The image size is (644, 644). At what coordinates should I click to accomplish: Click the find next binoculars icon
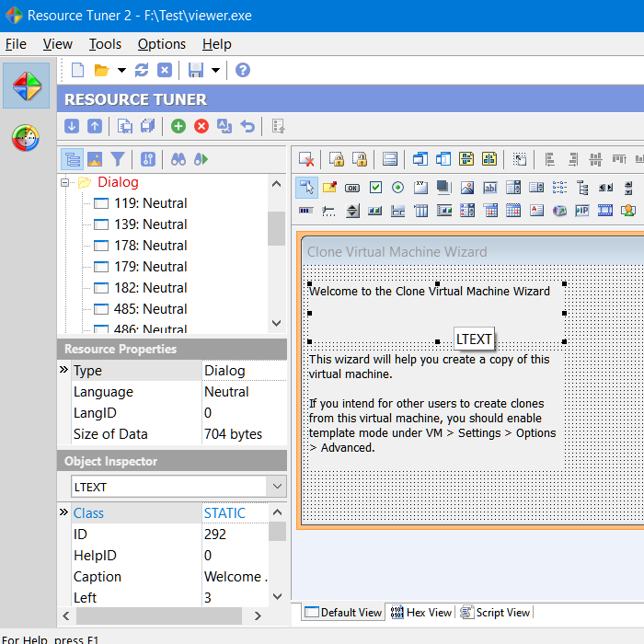(201, 159)
